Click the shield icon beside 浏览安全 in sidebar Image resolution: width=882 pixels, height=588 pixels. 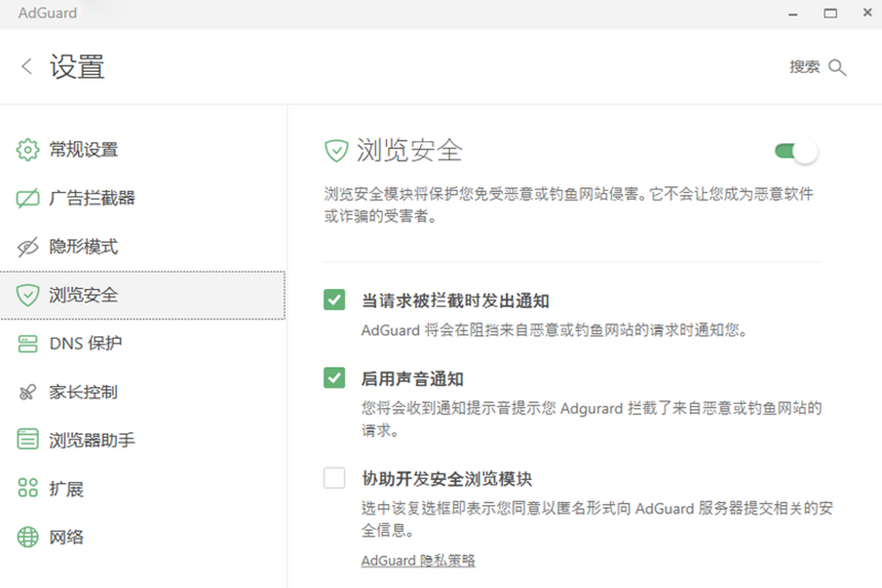coord(27,295)
